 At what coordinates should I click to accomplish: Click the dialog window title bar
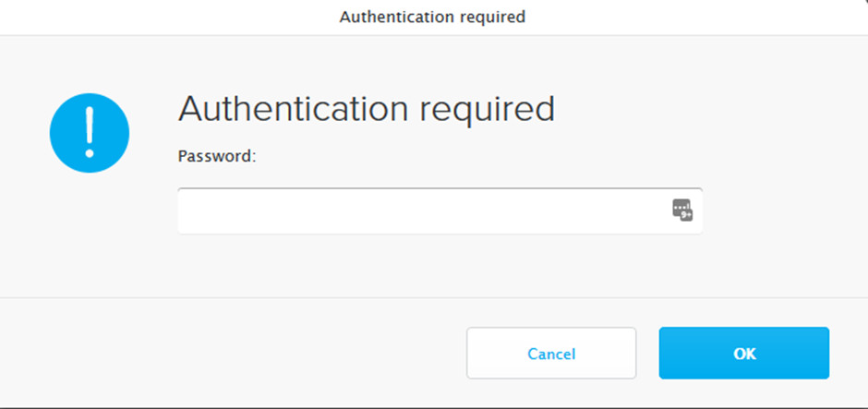(x=434, y=18)
